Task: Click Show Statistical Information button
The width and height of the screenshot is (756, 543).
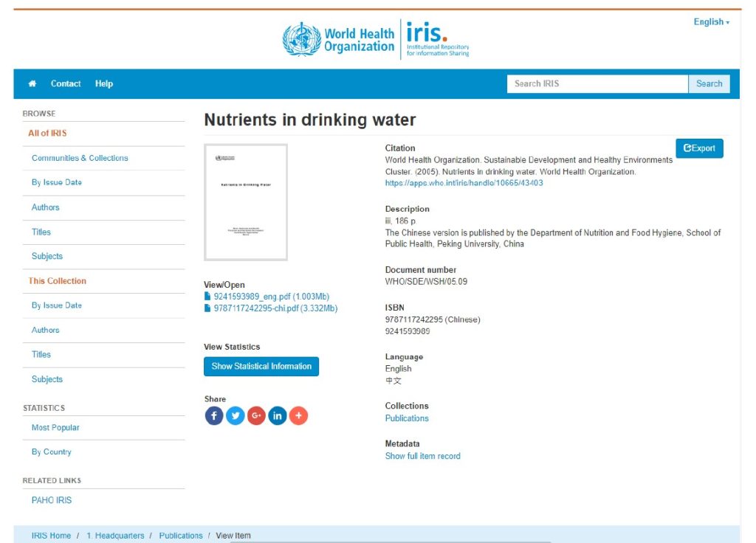Action: click(261, 366)
